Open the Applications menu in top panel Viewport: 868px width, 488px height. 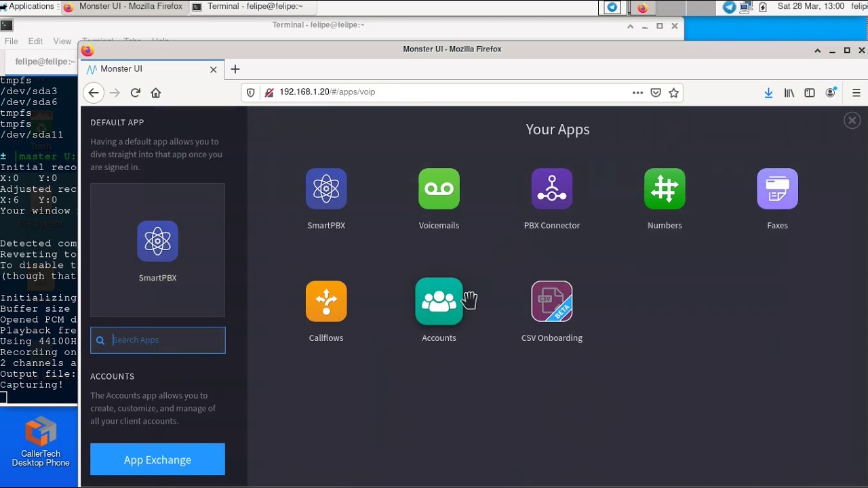coord(28,6)
